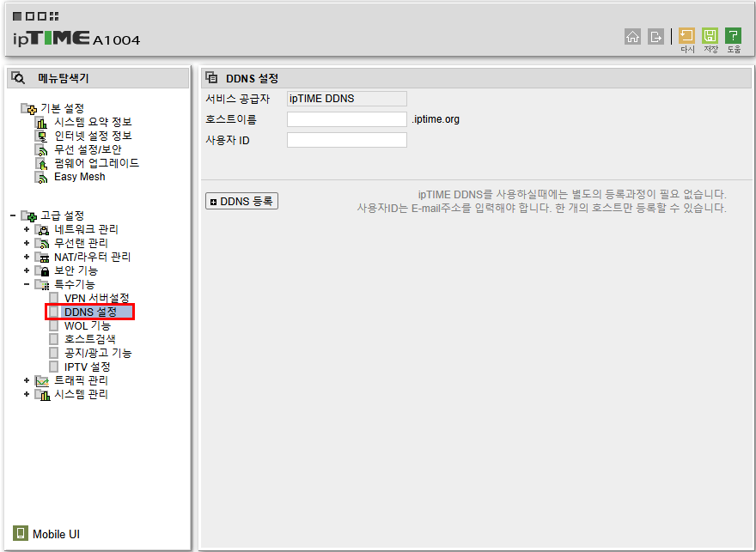Click the 공지/광고 기능 page icon

(54, 353)
